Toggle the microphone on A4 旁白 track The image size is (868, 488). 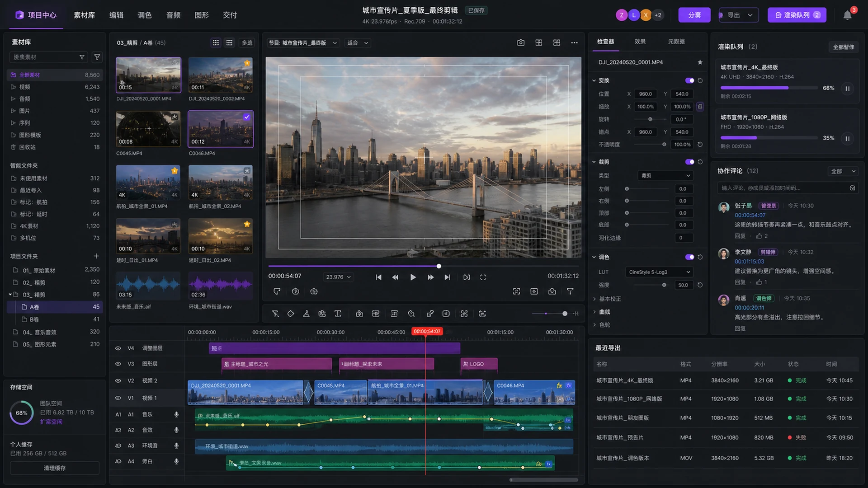coord(176,461)
